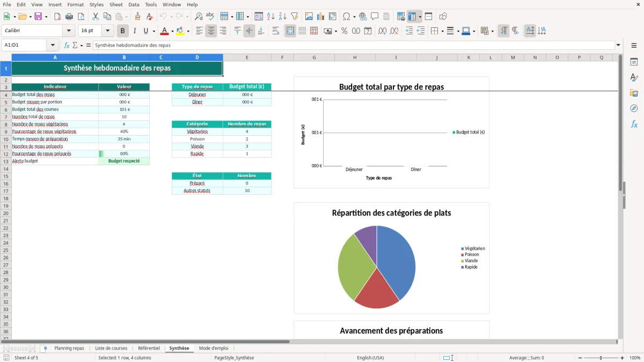Open the Calibri font name dropdown

(69, 31)
